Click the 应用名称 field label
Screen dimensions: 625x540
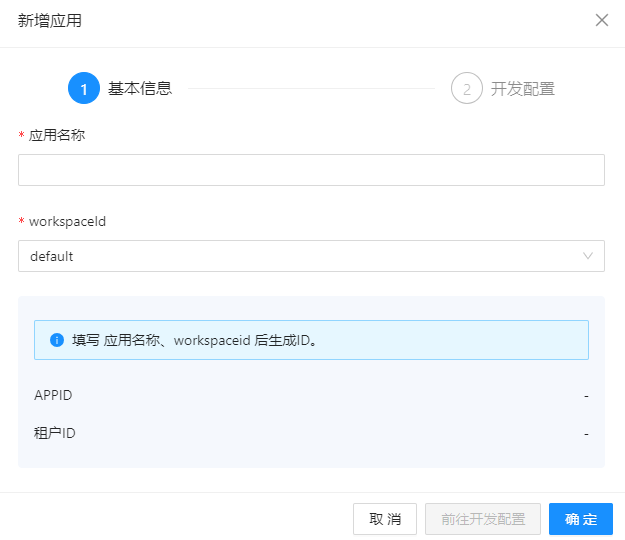[x=57, y=135]
